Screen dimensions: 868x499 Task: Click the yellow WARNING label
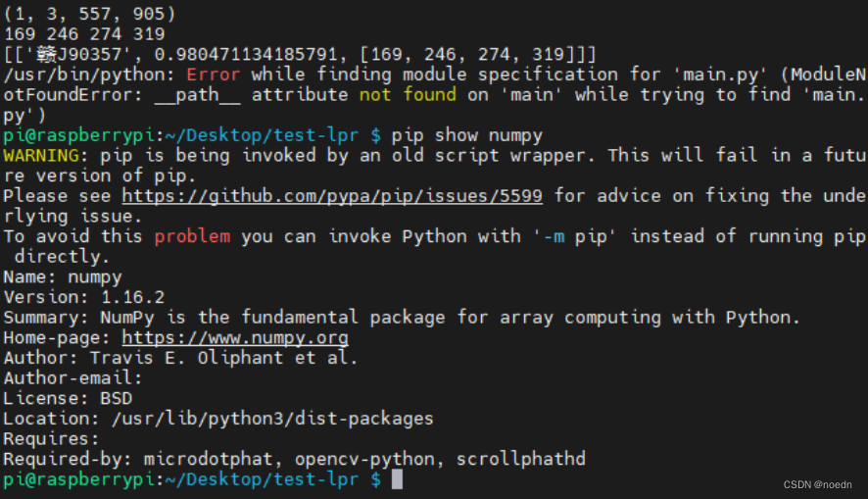click(x=41, y=155)
